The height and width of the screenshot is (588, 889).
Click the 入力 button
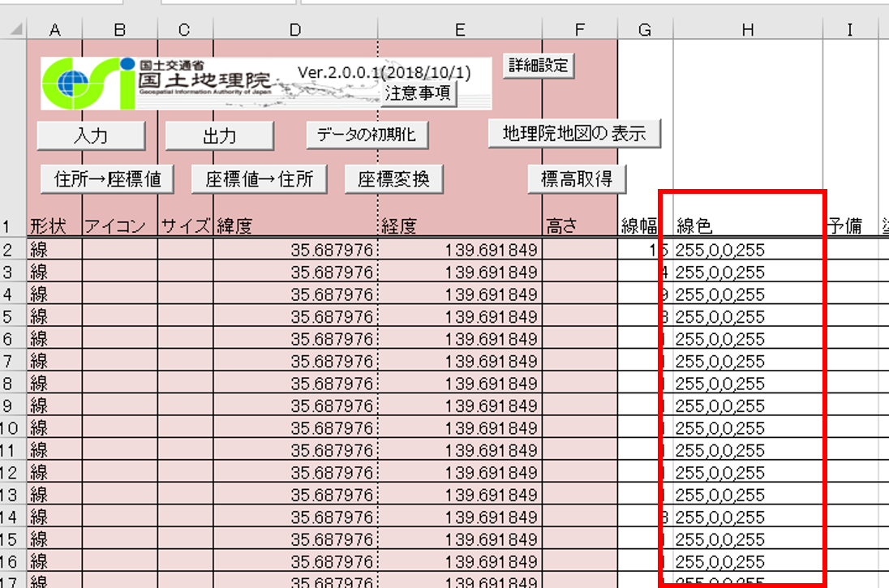(92, 136)
